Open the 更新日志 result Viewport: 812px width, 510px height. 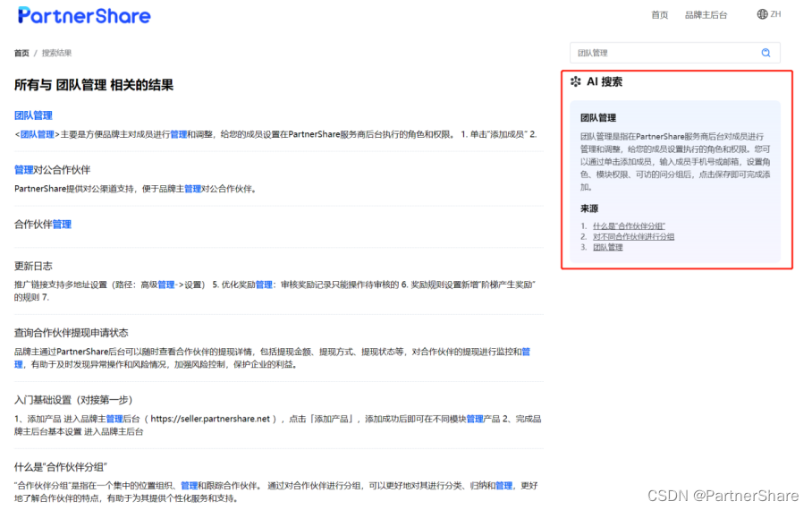click(33, 266)
